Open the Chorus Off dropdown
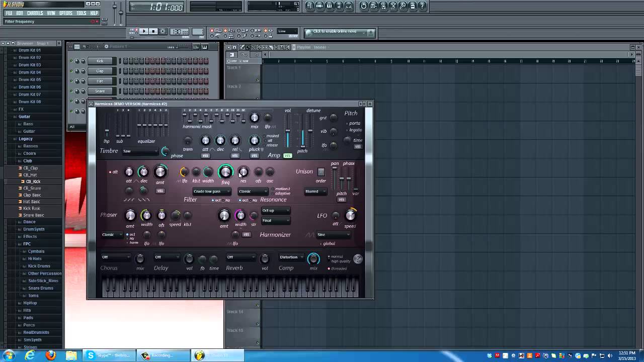The height and width of the screenshot is (362, 644). (x=116, y=257)
